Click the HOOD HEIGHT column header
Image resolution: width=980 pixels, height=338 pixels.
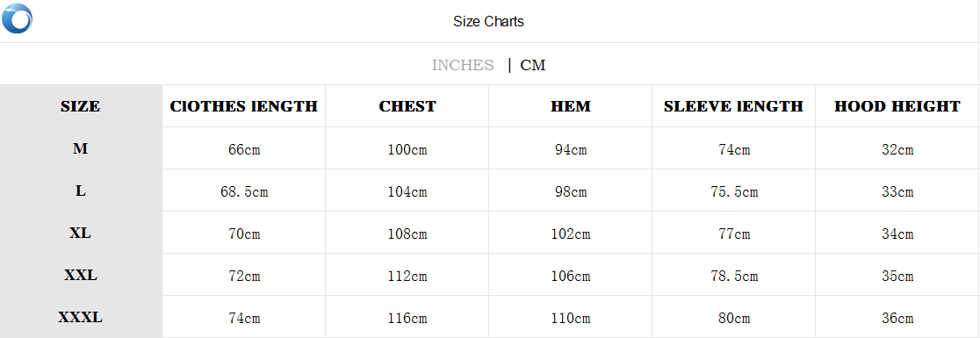(897, 106)
